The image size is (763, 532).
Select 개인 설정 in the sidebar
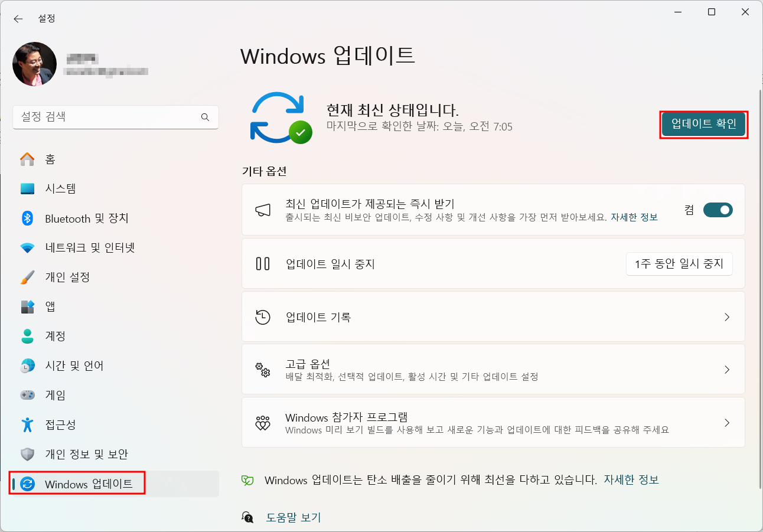coord(116,277)
